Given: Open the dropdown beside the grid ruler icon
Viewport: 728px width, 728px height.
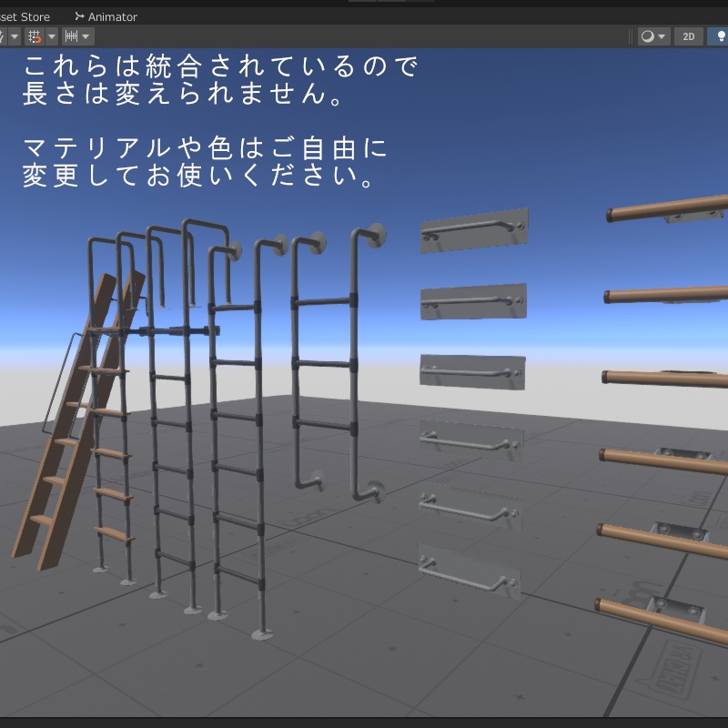Looking at the screenshot, I should 86,36.
